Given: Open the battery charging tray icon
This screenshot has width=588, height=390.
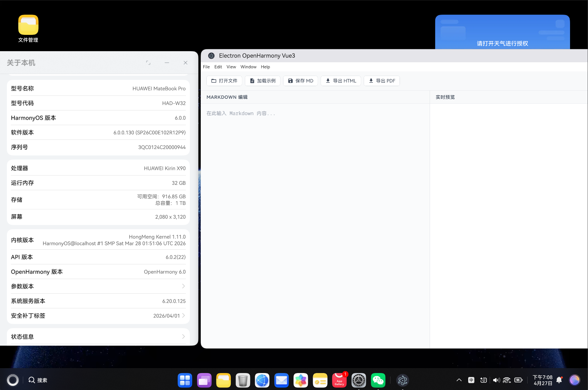Looking at the screenshot, I should point(518,380).
